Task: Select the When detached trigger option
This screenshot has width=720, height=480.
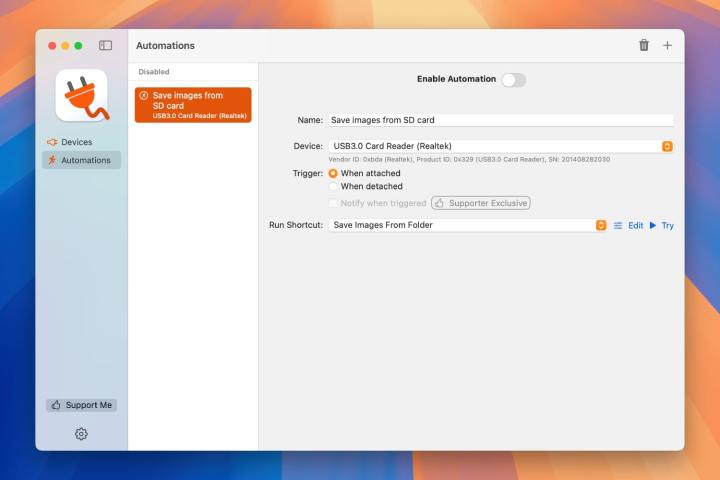Action: (x=334, y=186)
